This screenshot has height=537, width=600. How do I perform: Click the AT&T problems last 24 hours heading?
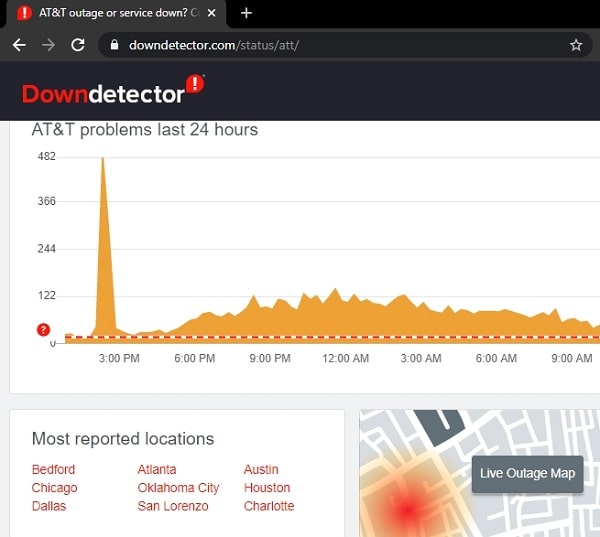[145, 130]
